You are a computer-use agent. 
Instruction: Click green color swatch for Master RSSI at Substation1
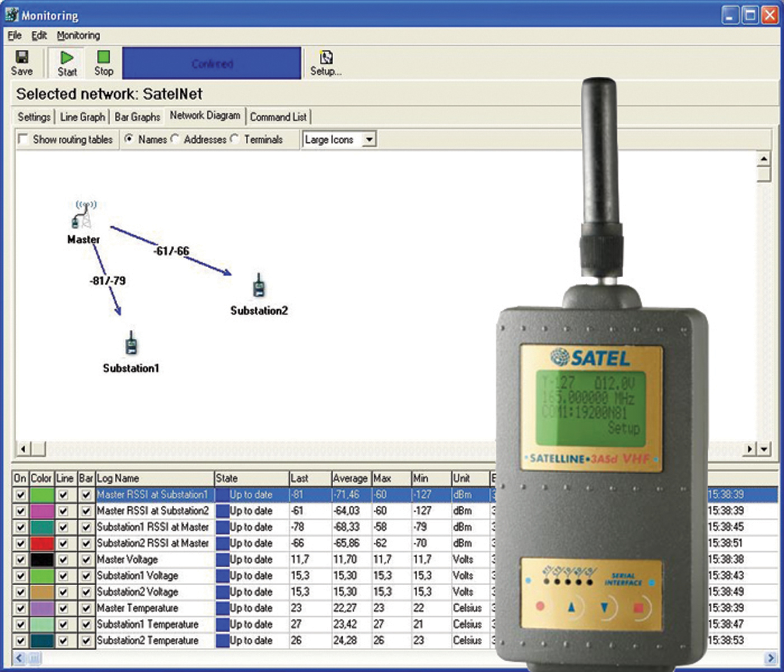42,495
